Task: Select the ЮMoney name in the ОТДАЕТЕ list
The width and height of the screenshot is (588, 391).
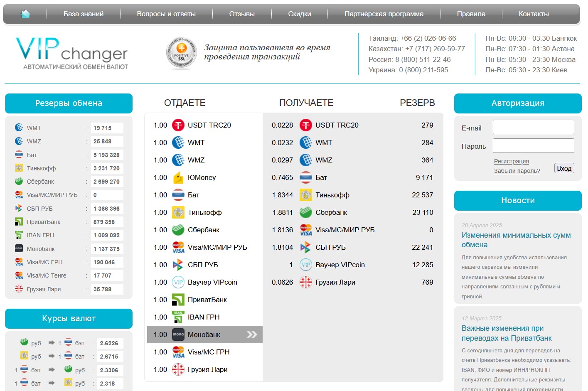Action: (x=202, y=177)
